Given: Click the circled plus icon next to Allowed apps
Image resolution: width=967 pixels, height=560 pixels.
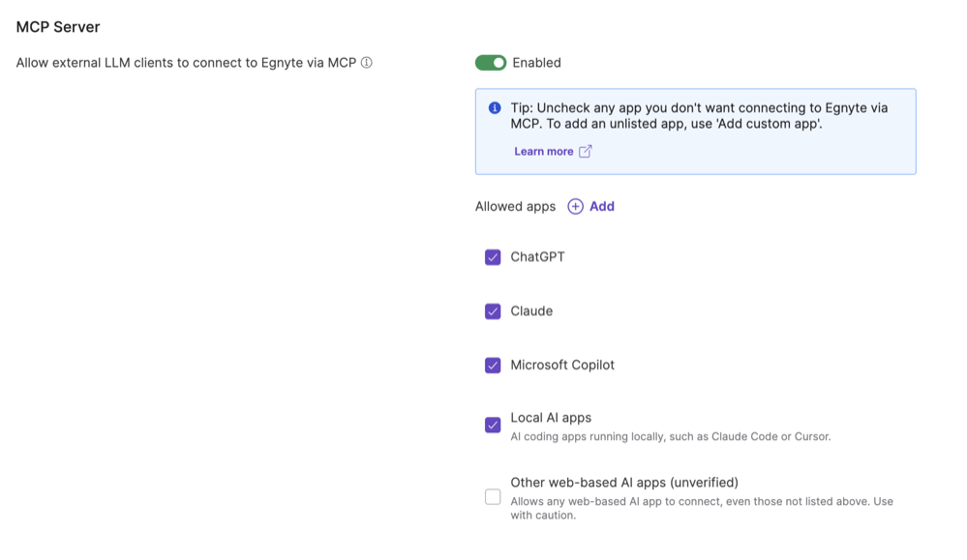Looking at the screenshot, I should coord(575,207).
